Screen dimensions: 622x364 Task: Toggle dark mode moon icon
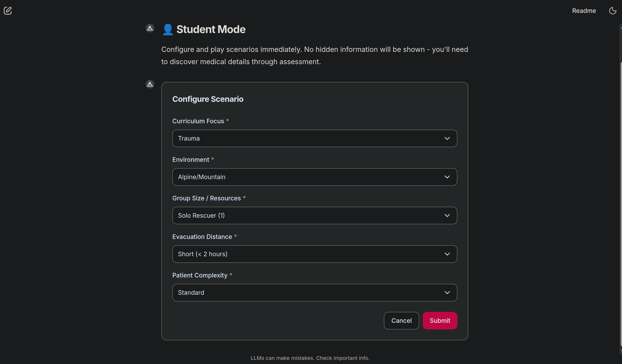[x=612, y=11]
